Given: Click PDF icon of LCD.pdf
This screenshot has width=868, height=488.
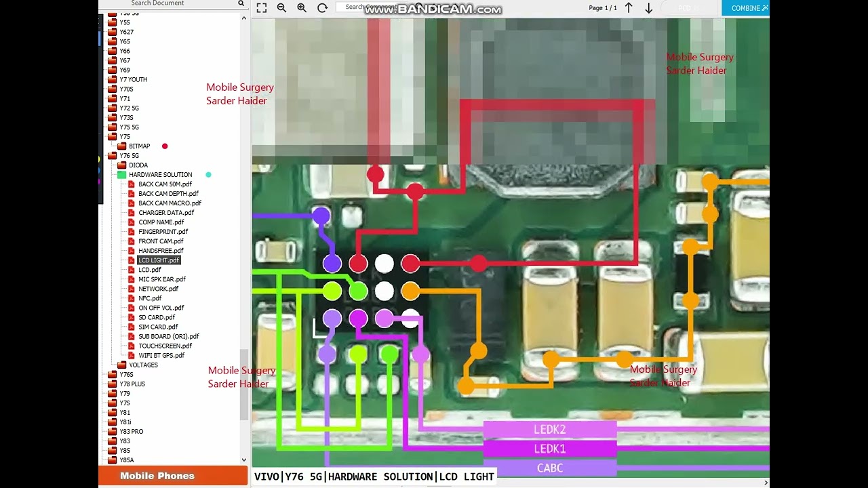Looking at the screenshot, I should pyautogui.click(x=132, y=269).
